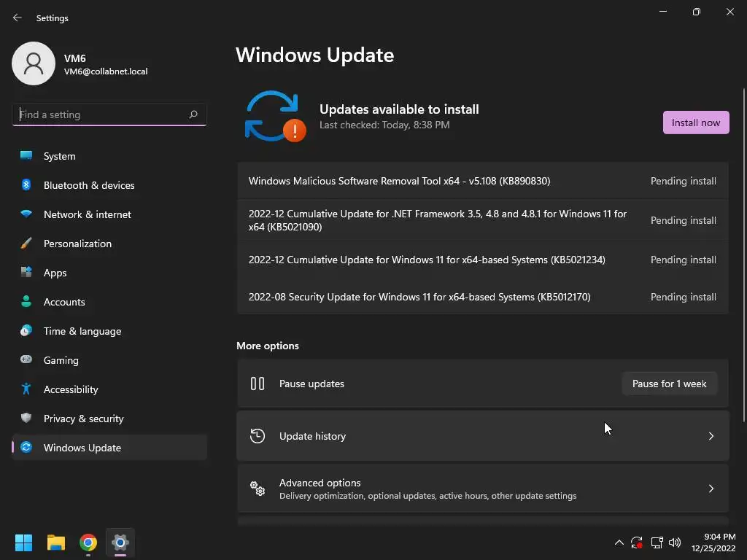The height and width of the screenshot is (560, 747).
Task: Click the VM6@collabnet.local email text
Action: click(x=106, y=71)
